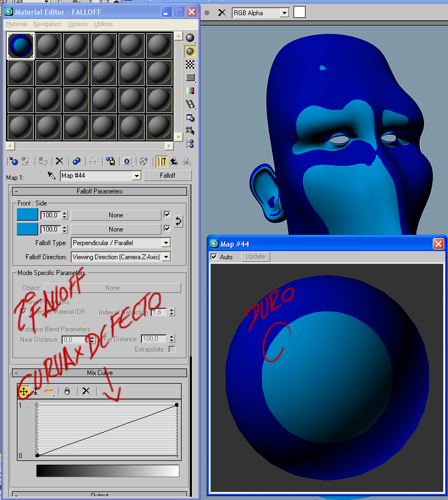Open the Material Editor Options icon
The width and height of the screenshot is (448, 500).
(190, 118)
